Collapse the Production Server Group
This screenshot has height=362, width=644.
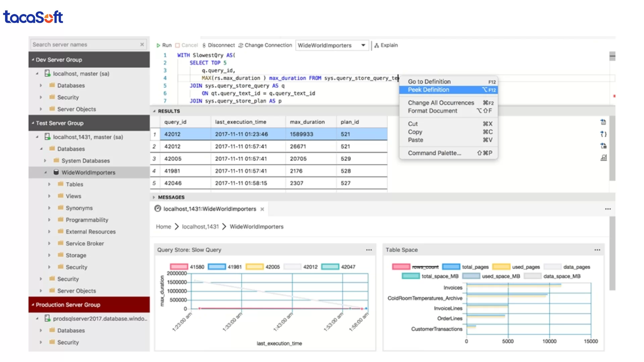(x=33, y=305)
